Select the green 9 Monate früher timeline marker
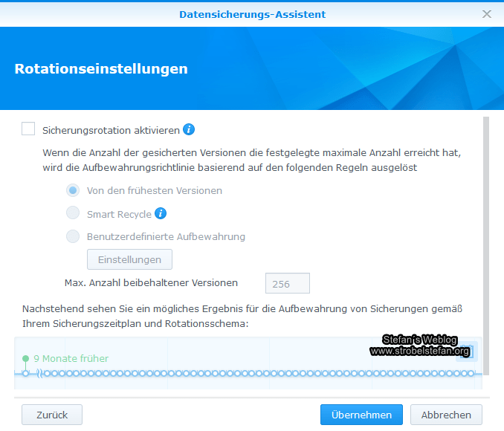 [26, 358]
